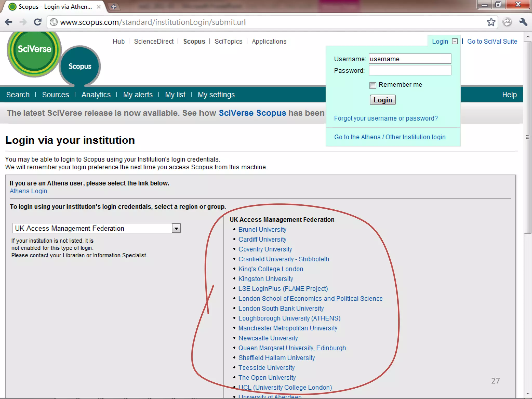
Task: Tick the Remember me checkbox
Action: [373, 85]
